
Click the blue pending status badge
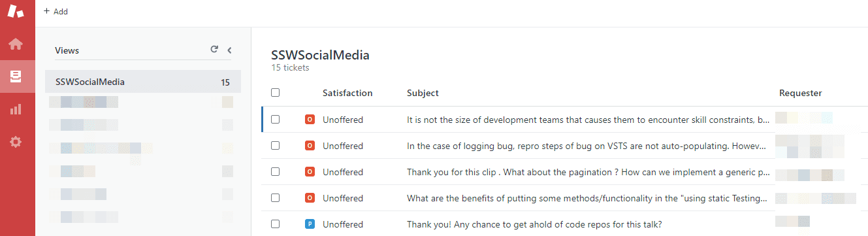pos(310,224)
